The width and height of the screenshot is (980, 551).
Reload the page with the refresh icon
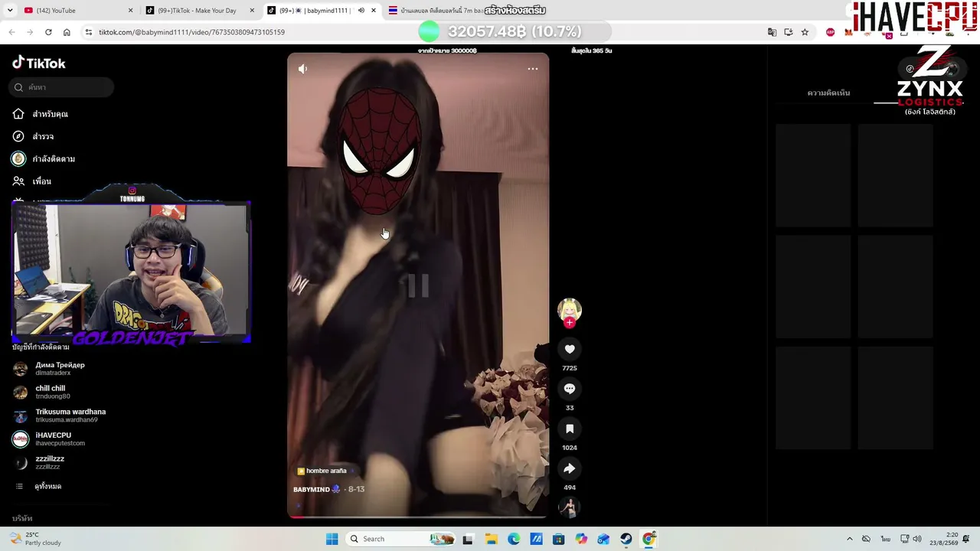(48, 32)
